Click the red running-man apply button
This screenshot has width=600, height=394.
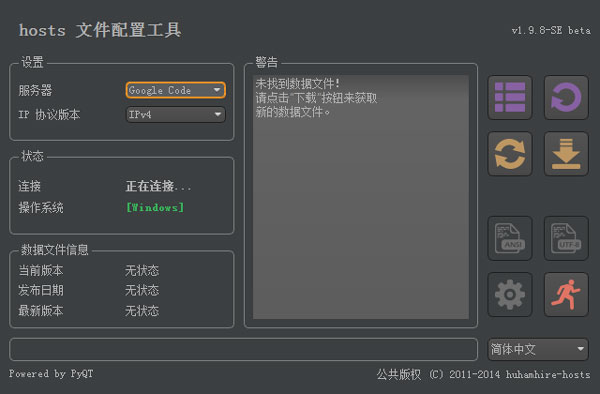pos(566,294)
